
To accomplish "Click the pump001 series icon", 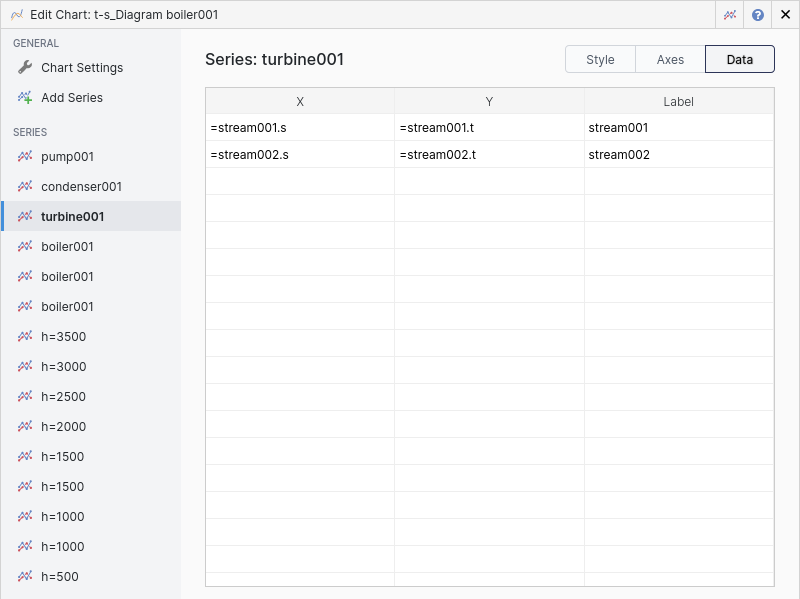I will pos(26,157).
